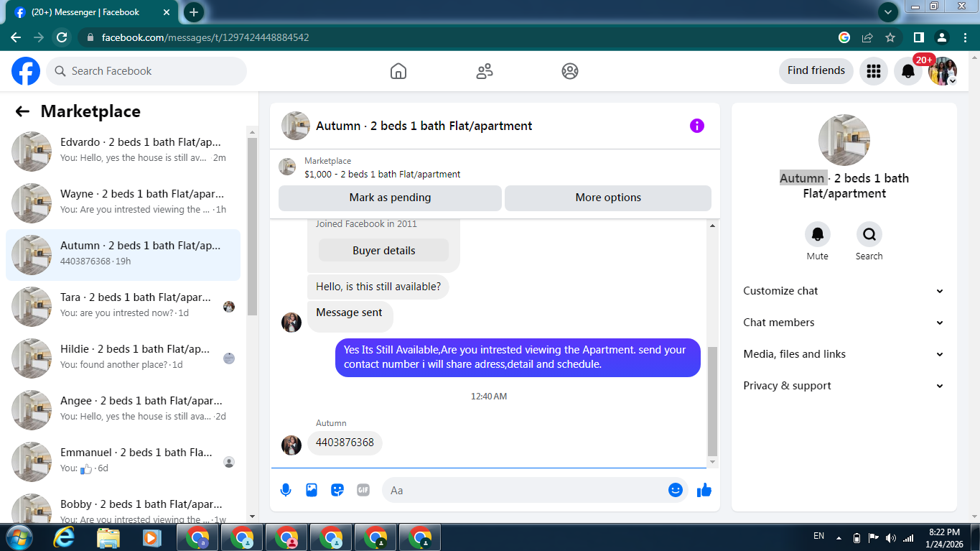Open Bobby's conversation

pos(123,507)
